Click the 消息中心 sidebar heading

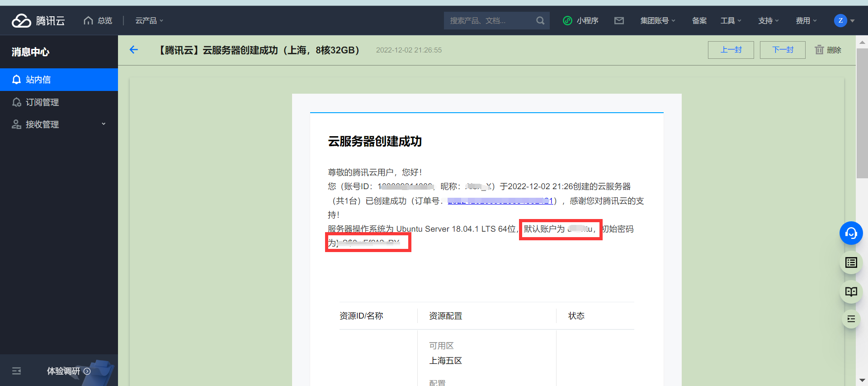point(31,52)
